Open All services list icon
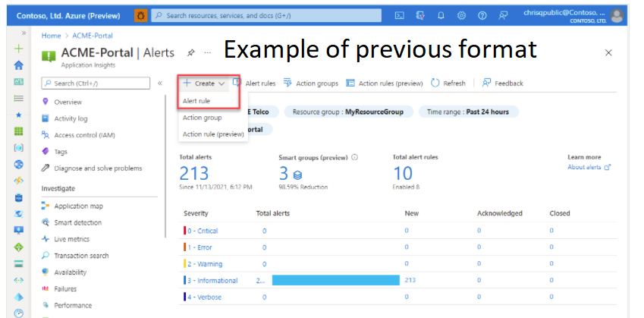 pos(19,99)
